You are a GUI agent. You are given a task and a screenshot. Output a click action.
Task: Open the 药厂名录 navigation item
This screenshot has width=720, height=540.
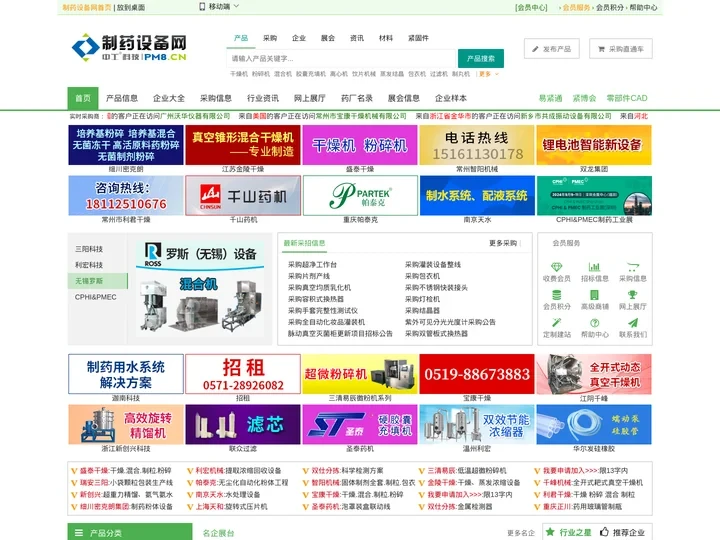[x=357, y=98]
